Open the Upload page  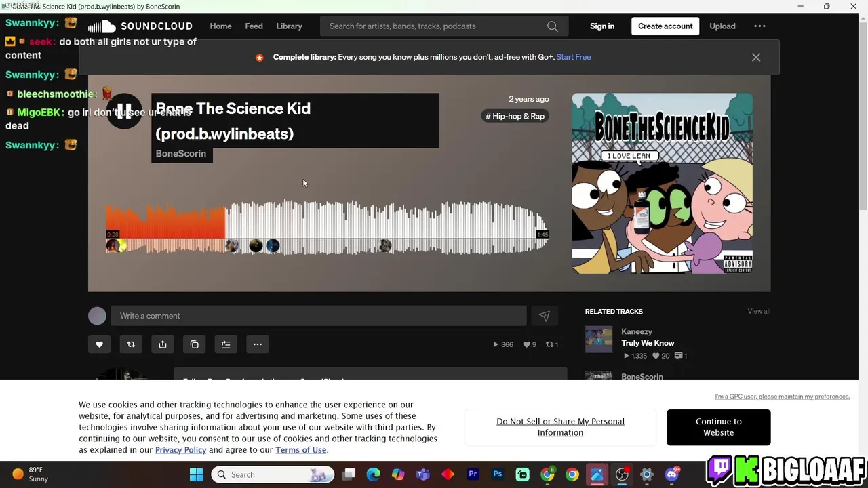pos(722,26)
